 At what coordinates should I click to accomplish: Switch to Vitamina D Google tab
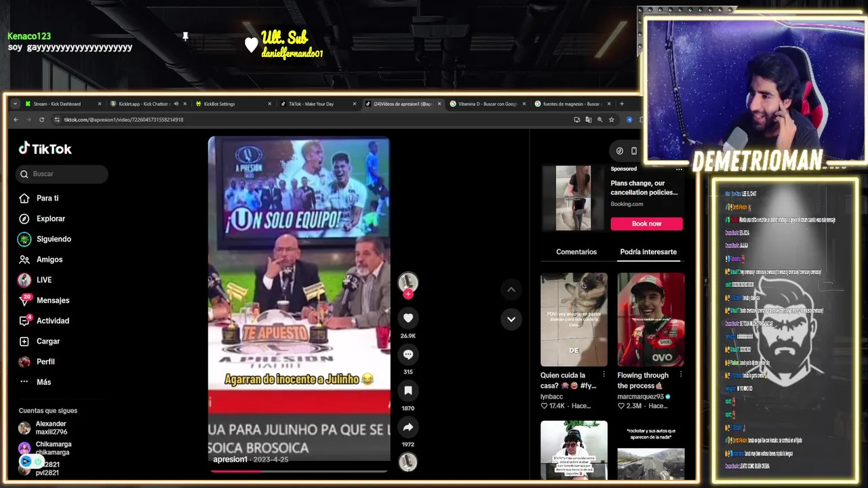click(x=487, y=104)
